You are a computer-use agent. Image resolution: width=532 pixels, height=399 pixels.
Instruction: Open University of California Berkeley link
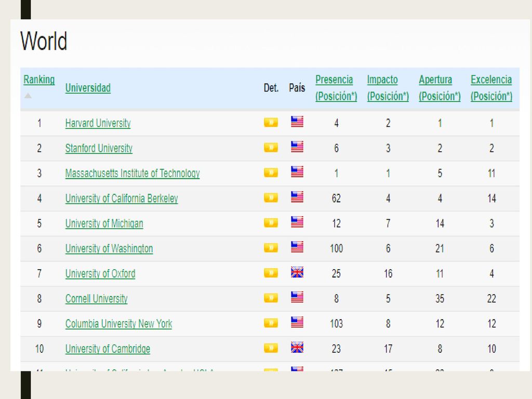pyautogui.click(x=122, y=198)
